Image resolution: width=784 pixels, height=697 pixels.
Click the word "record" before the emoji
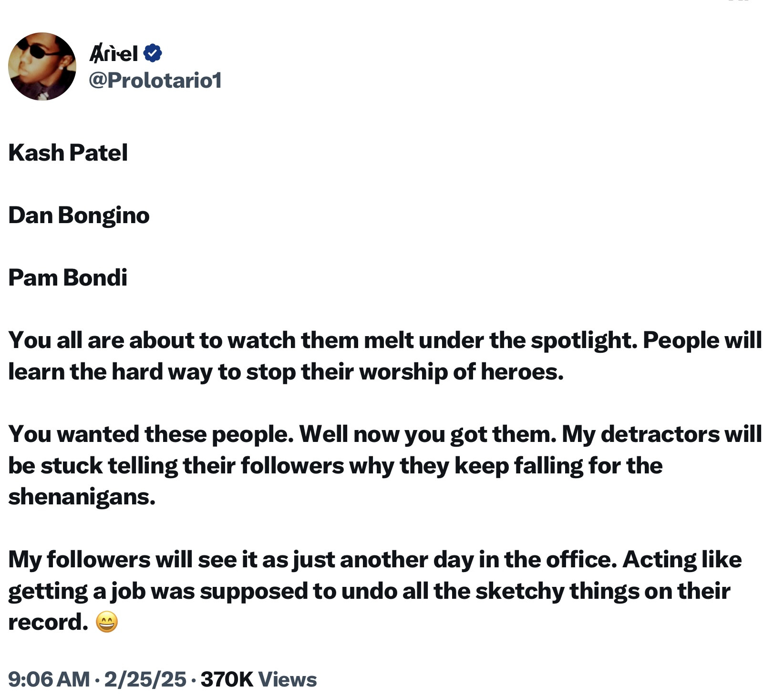pyautogui.click(x=46, y=622)
